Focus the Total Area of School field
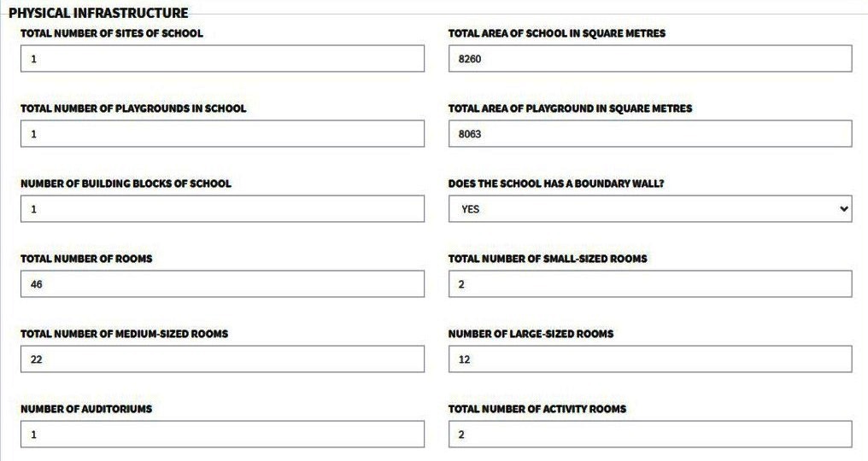 [649, 59]
